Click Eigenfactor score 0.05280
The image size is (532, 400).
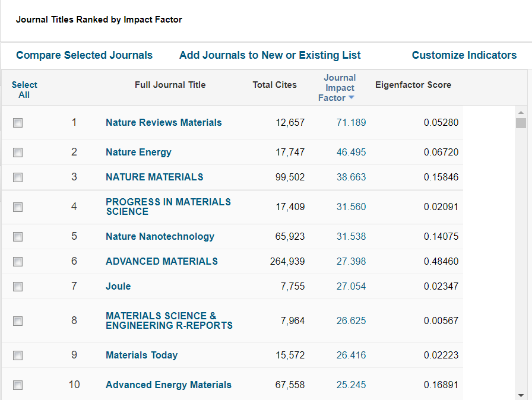point(441,122)
